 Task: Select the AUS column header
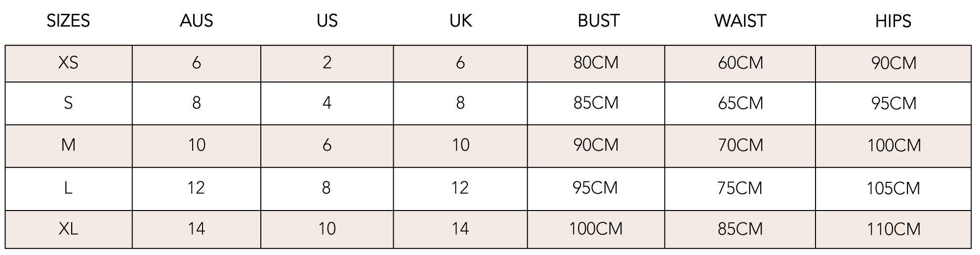(x=197, y=21)
